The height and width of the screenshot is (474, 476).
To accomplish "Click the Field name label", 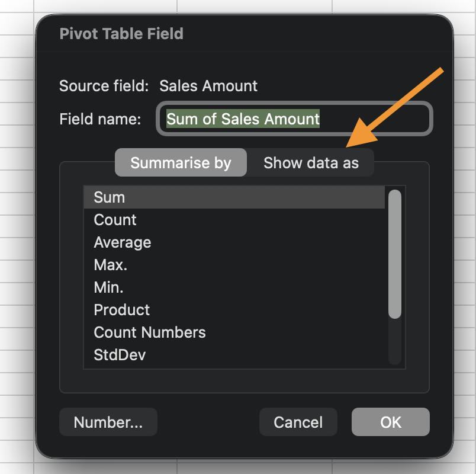I will [x=100, y=119].
